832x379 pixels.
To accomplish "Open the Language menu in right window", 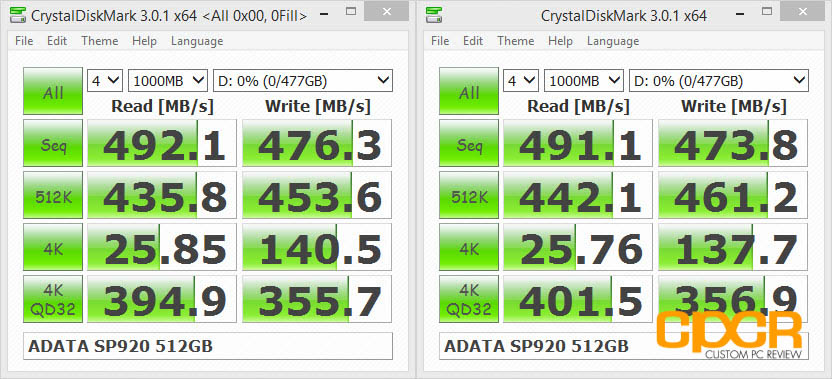I will pyautogui.click(x=613, y=41).
